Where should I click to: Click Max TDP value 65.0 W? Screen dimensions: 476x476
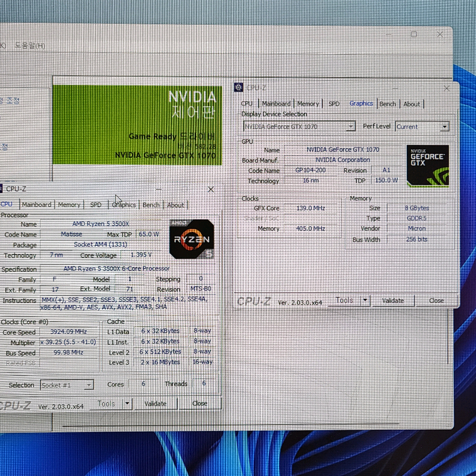coord(149,234)
